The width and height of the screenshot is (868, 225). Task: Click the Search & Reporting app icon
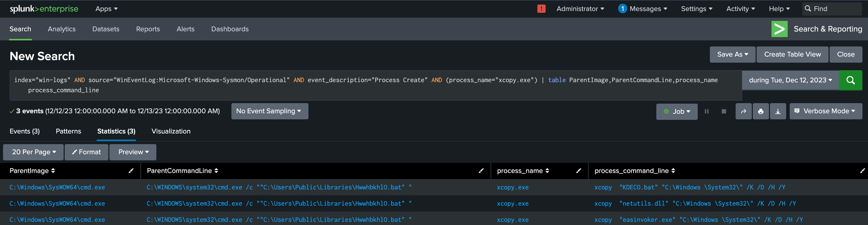tap(779, 29)
